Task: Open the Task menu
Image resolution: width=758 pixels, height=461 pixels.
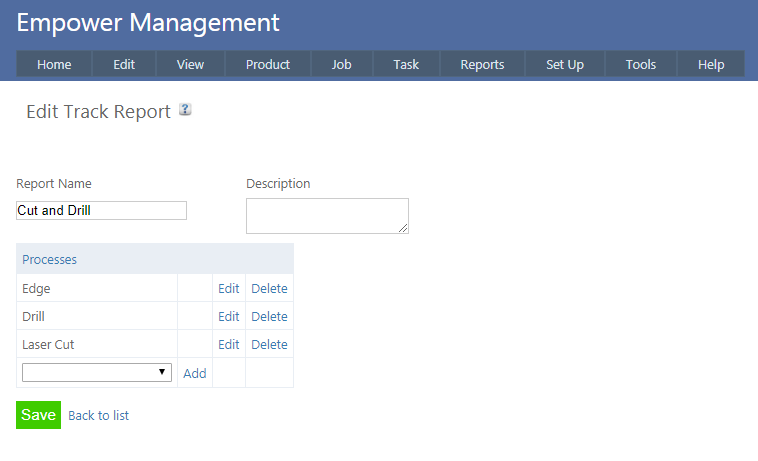Action: (406, 65)
